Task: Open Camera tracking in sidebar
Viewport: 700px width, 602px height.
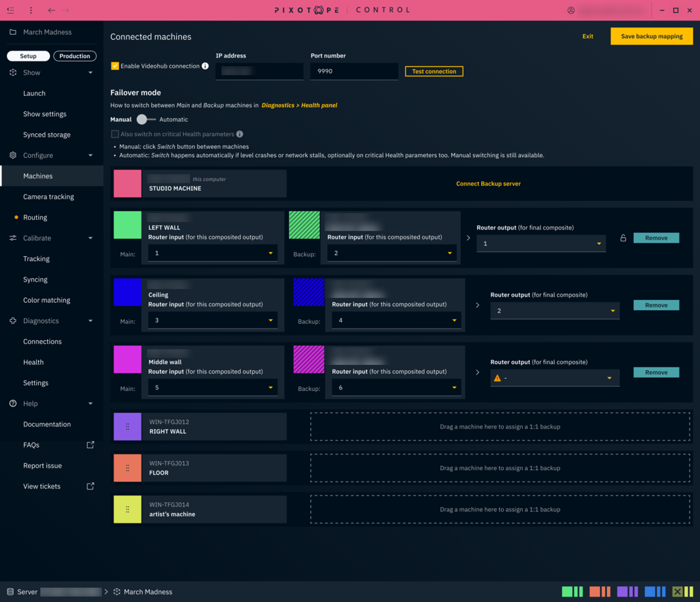Action: pos(49,197)
